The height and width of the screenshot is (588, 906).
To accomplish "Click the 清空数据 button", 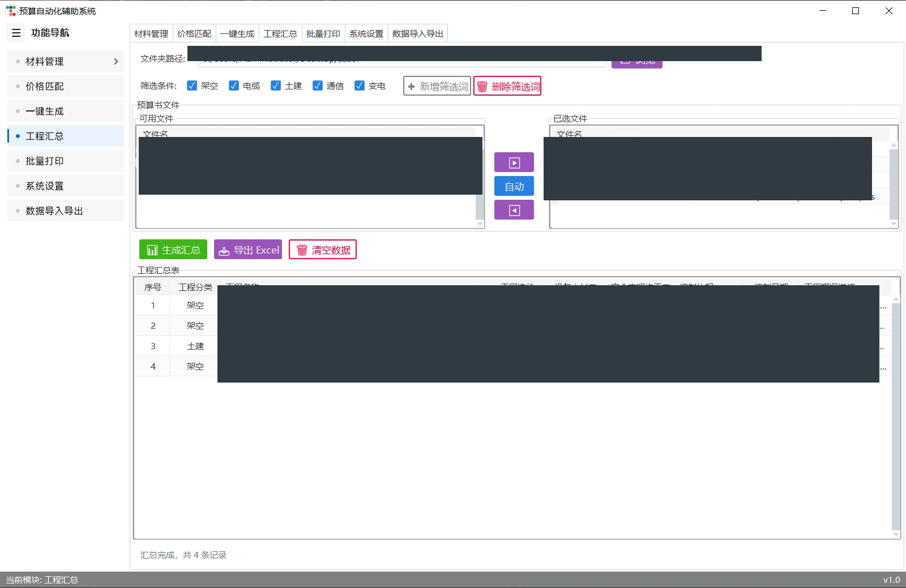I will [x=323, y=250].
